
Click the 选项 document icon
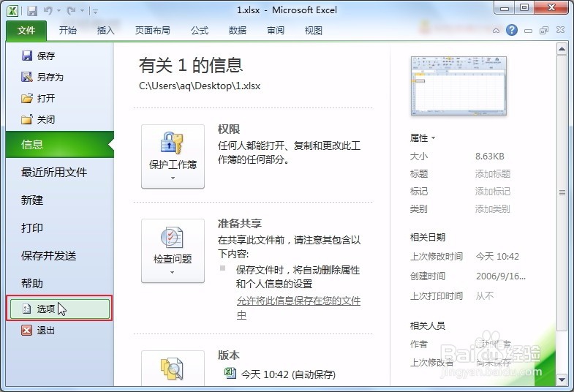(x=27, y=309)
